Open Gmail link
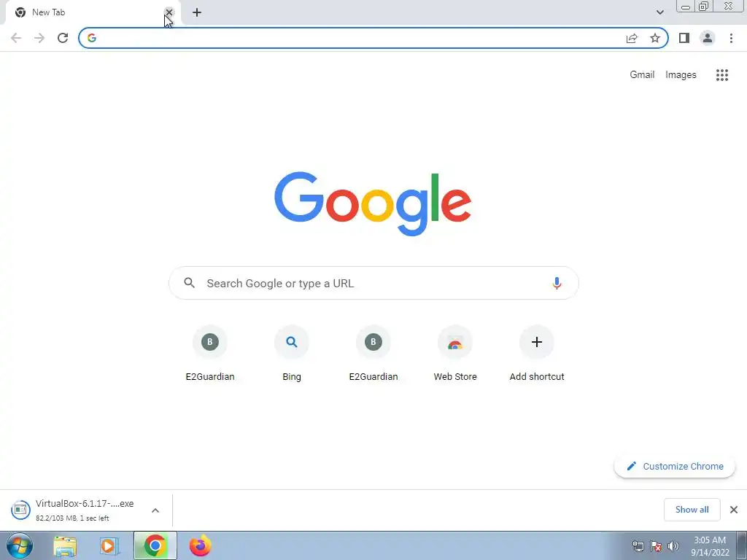The height and width of the screenshot is (560, 747). (642, 75)
